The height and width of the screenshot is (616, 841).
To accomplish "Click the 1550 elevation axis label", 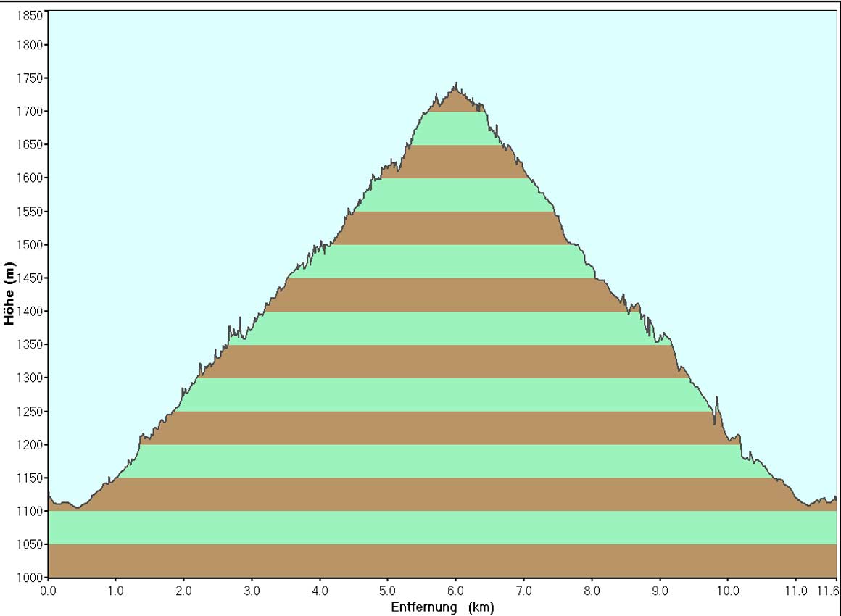I will (x=29, y=212).
